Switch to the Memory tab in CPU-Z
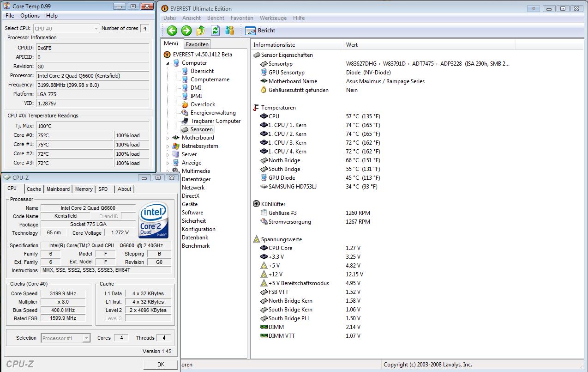 point(84,189)
